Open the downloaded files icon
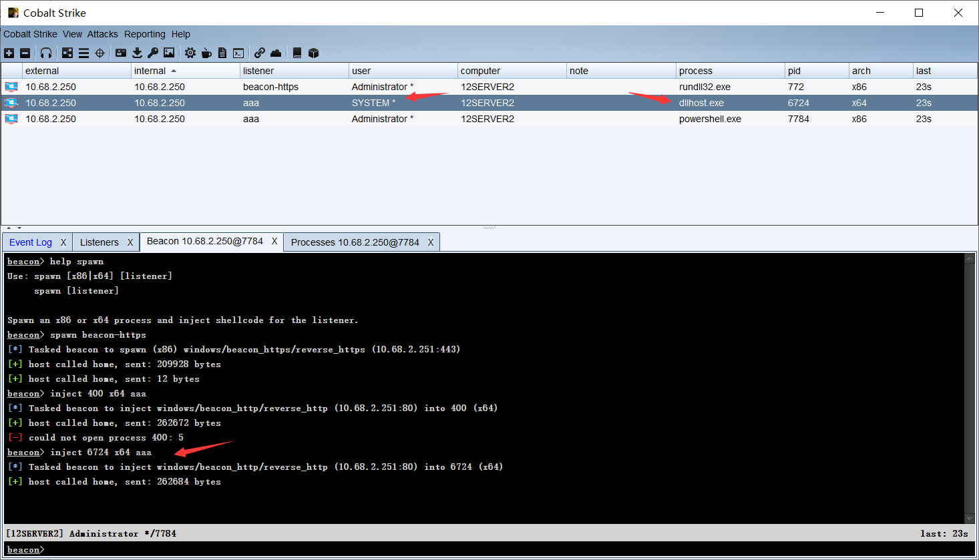Image resolution: width=979 pixels, height=560 pixels. click(x=137, y=53)
